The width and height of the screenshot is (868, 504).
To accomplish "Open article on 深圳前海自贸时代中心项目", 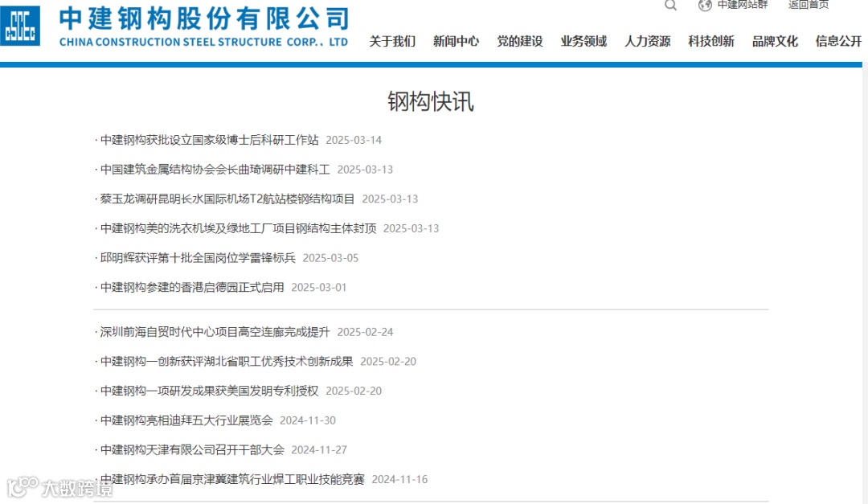I will (x=215, y=332).
